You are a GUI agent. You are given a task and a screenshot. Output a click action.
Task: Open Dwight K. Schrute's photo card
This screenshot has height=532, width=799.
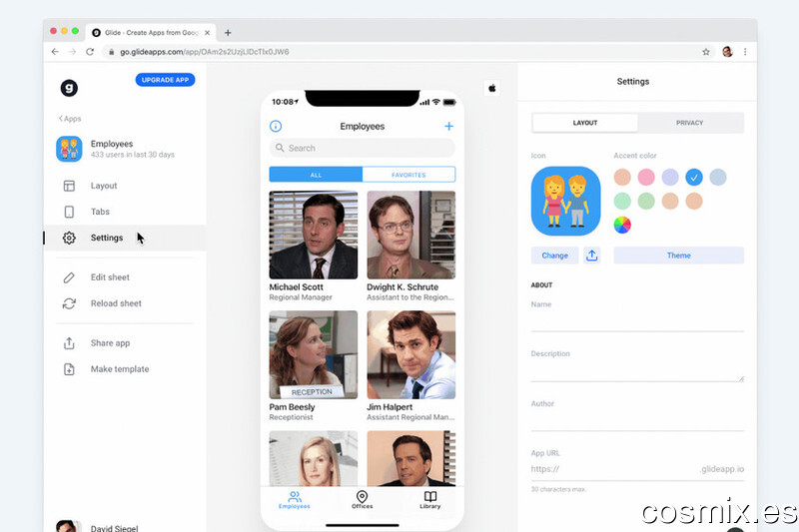pyautogui.click(x=411, y=235)
